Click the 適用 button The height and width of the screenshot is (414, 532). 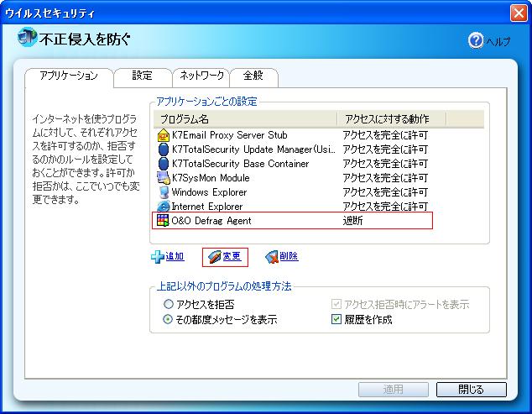click(x=394, y=389)
